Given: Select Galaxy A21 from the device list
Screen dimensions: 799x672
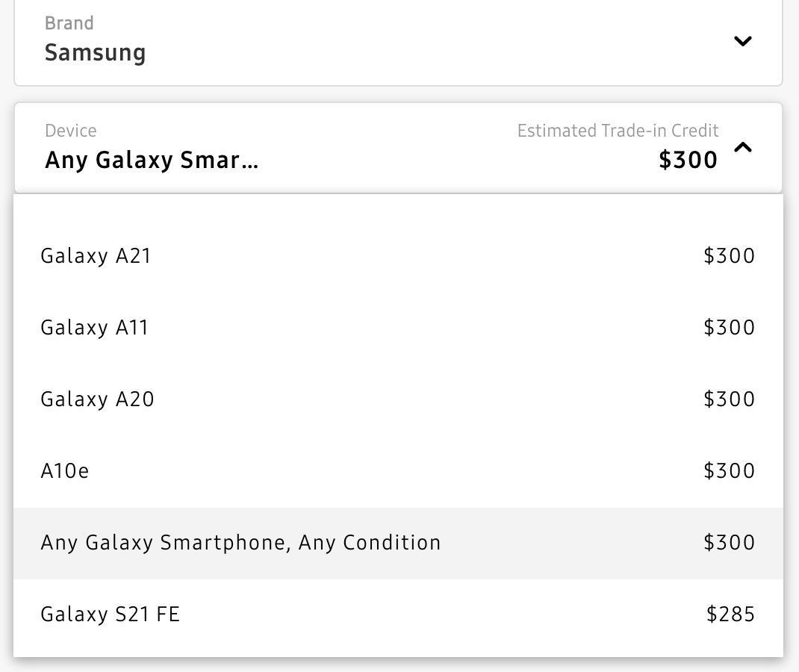Looking at the screenshot, I should [96, 256].
